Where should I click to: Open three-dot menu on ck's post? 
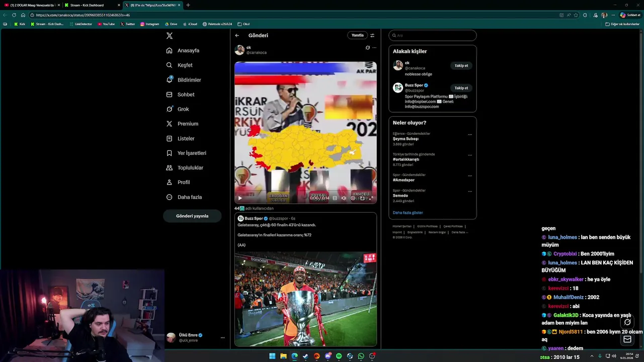pos(374,48)
